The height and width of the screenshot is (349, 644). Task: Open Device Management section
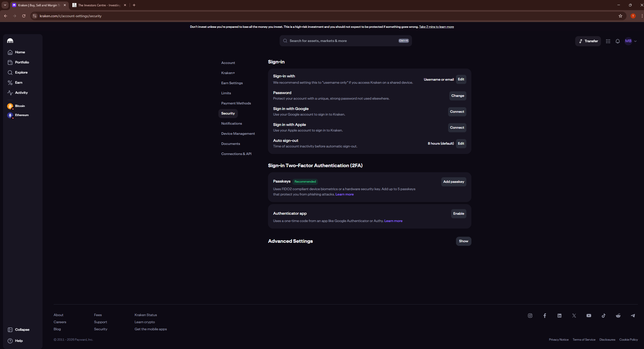tap(238, 134)
